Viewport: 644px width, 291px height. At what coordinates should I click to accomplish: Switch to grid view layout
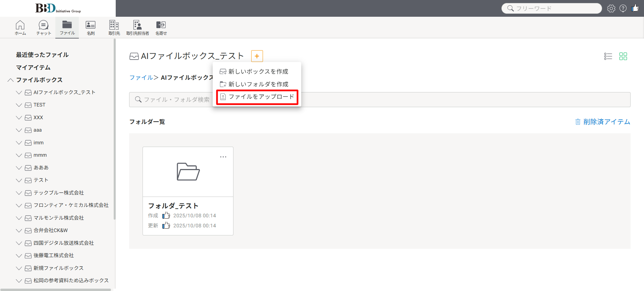tap(623, 56)
